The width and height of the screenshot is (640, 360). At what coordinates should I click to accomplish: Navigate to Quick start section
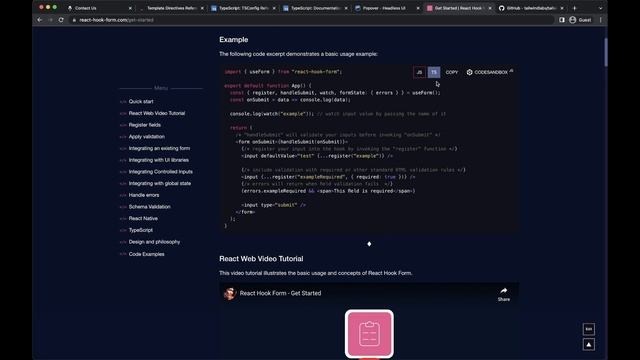(141, 102)
